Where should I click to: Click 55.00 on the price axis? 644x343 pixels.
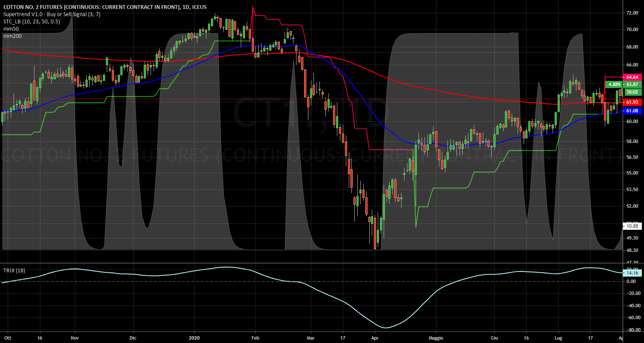click(632, 173)
